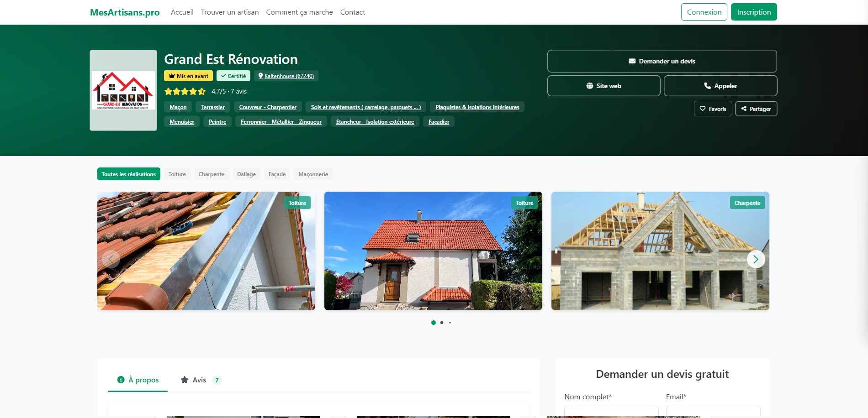Click the Charpente badge on third photo
The height and width of the screenshot is (418, 868).
[747, 203]
